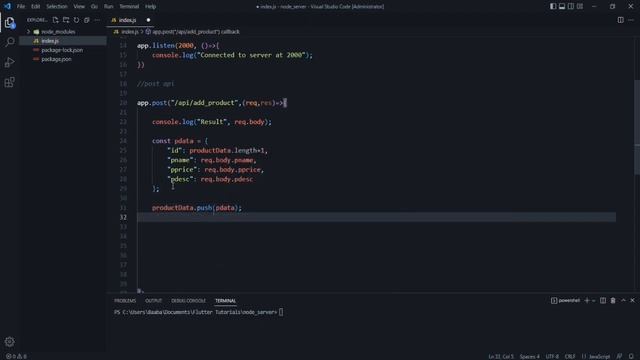Open the Search view in activity bar

point(9,42)
